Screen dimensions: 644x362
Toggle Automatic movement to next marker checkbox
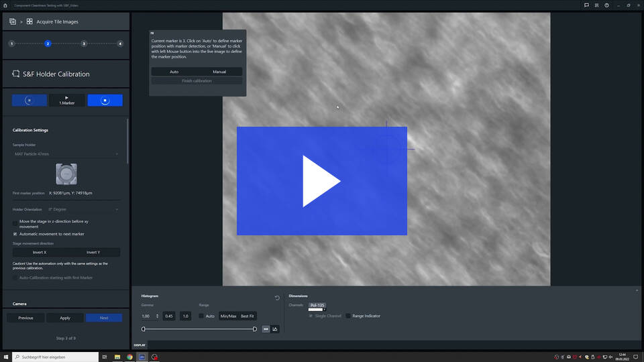click(x=15, y=234)
